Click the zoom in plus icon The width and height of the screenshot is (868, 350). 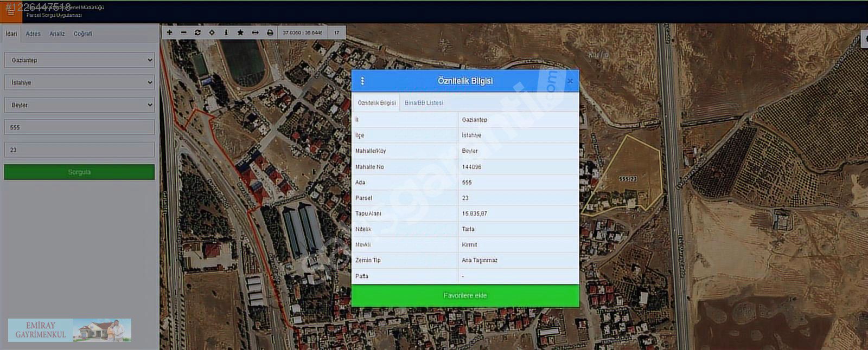tap(169, 33)
